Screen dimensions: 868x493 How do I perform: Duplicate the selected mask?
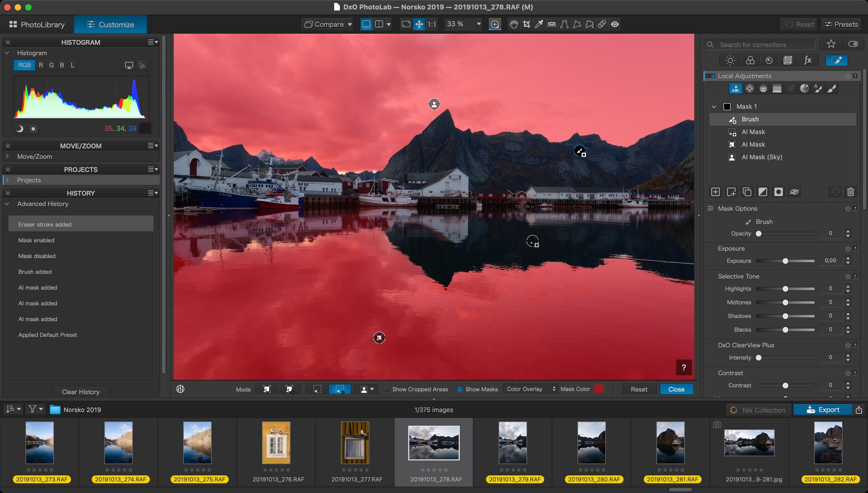click(747, 192)
